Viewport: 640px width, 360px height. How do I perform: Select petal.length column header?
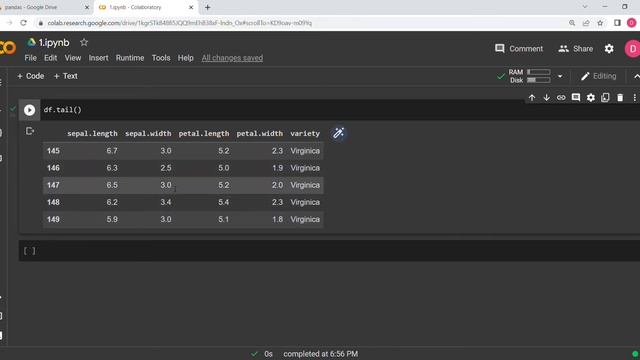click(x=204, y=133)
